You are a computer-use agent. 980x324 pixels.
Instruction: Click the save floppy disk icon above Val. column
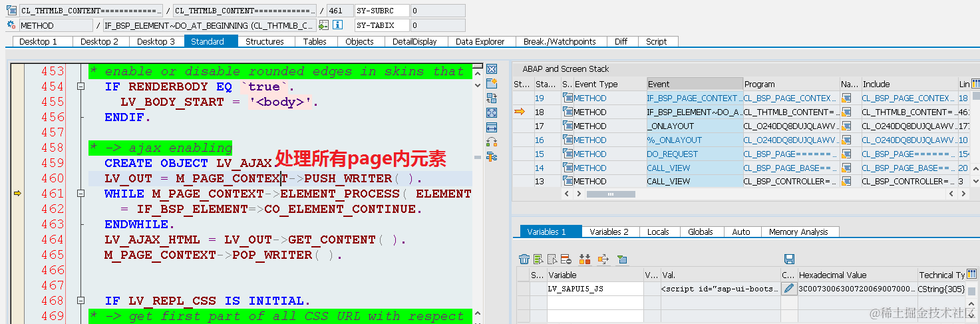pyautogui.click(x=790, y=259)
